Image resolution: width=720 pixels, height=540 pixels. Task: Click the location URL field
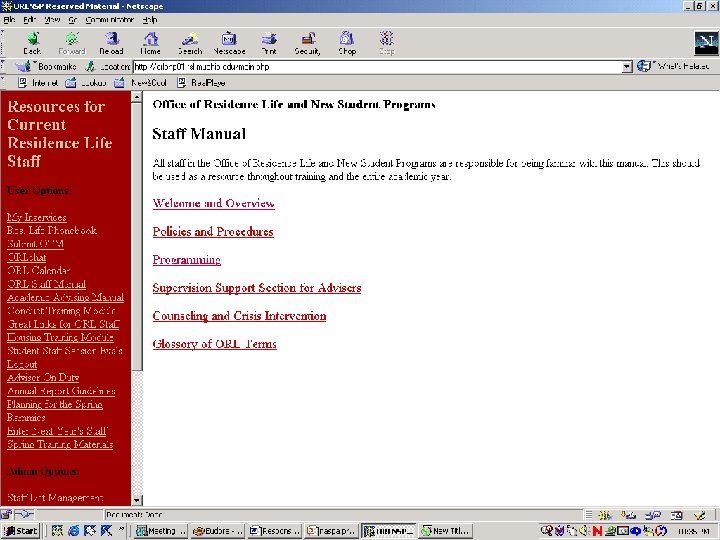coord(377,67)
